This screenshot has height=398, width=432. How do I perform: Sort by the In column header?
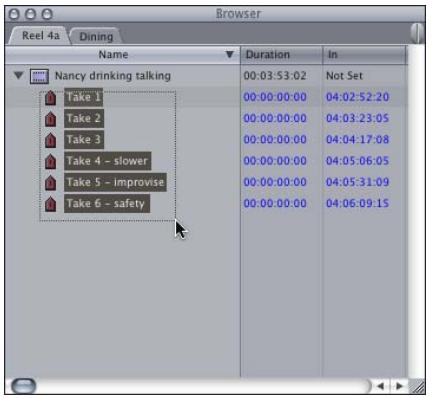point(364,55)
